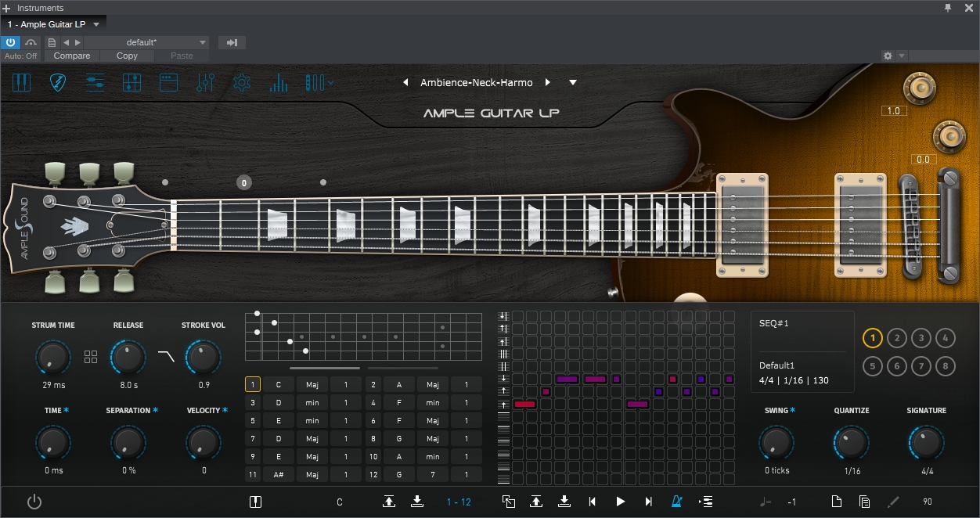The width and height of the screenshot is (980, 518).
Task: Select sequence slot 8
Action: [x=946, y=365]
